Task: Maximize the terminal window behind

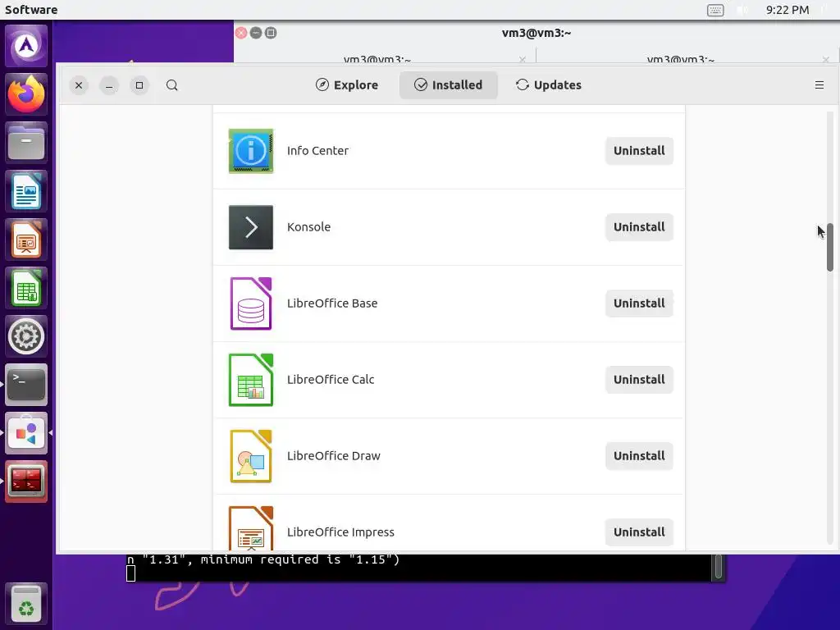Action: [x=271, y=33]
